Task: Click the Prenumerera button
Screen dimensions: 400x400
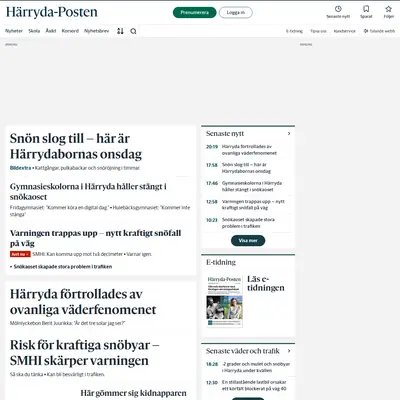Action: pos(195,13)
